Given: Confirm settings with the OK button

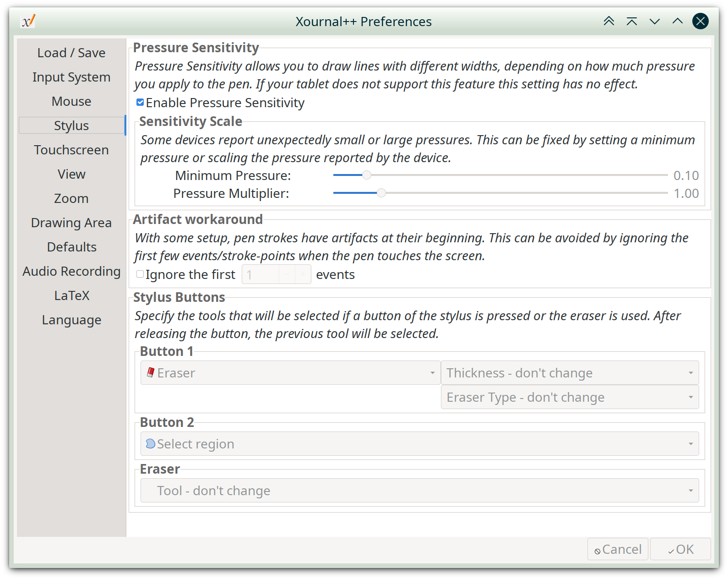Looking at the screenshot, I should click(680, 549).
